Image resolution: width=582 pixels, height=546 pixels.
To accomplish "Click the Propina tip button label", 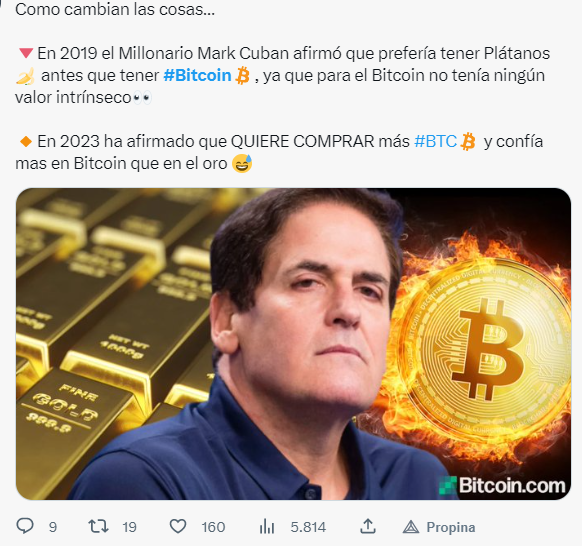I will (x=451, y=527).
